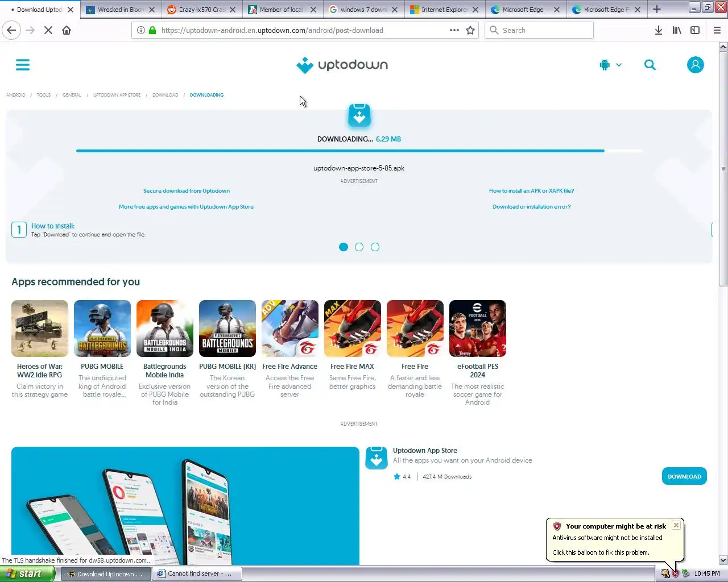Click TOOLS breadcrumb link
728x582 pixels.
pyautogui.click(x=44, y=95)
